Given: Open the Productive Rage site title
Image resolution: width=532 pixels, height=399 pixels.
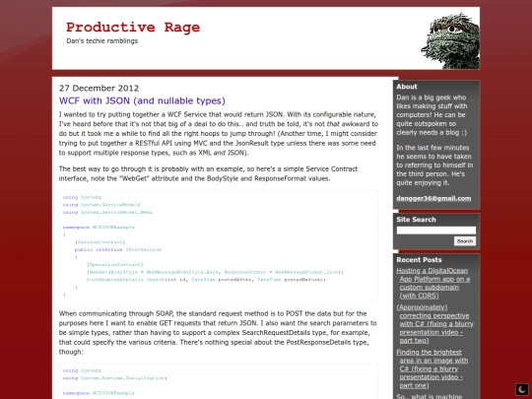Looking at the screenshot, I should (x=133, y=28).
